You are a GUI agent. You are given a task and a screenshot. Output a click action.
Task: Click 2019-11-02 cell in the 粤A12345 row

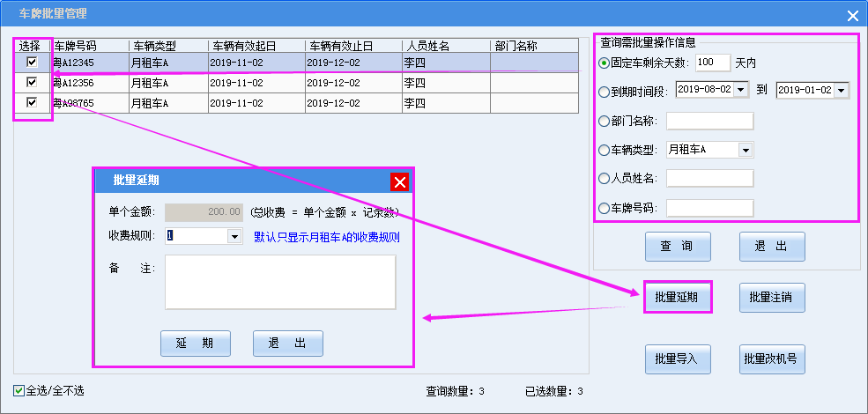(x=256, y=63)
